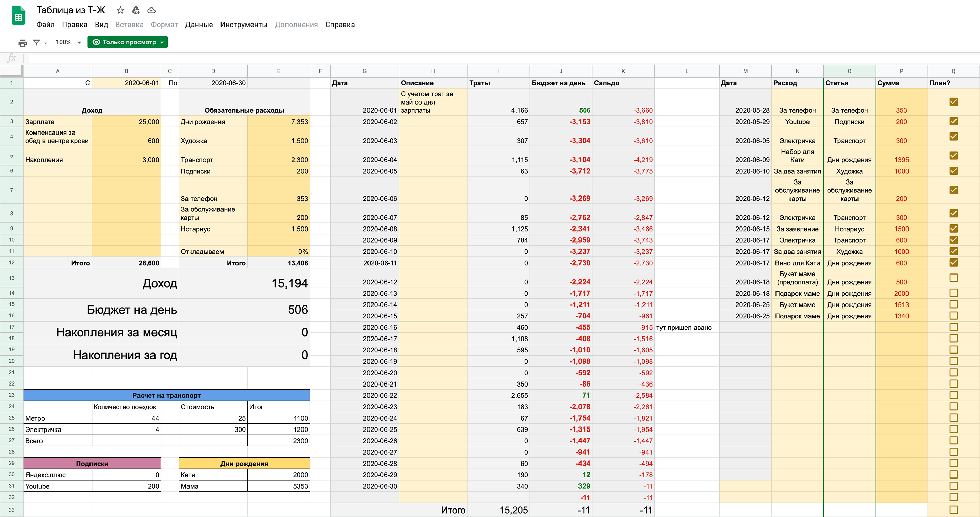
Task: Click the Траты total 15,205
Action: (499, 510)
